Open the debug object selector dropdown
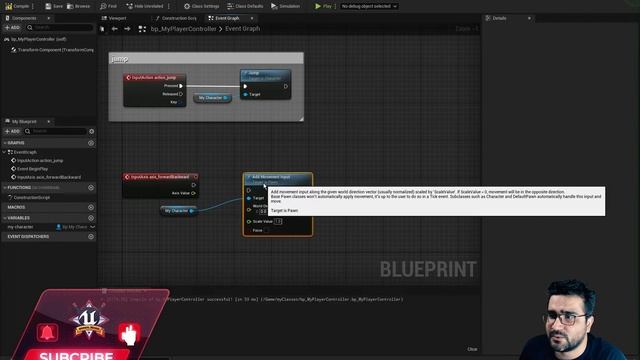Screen dimensions: 640x360 [369, 6]
